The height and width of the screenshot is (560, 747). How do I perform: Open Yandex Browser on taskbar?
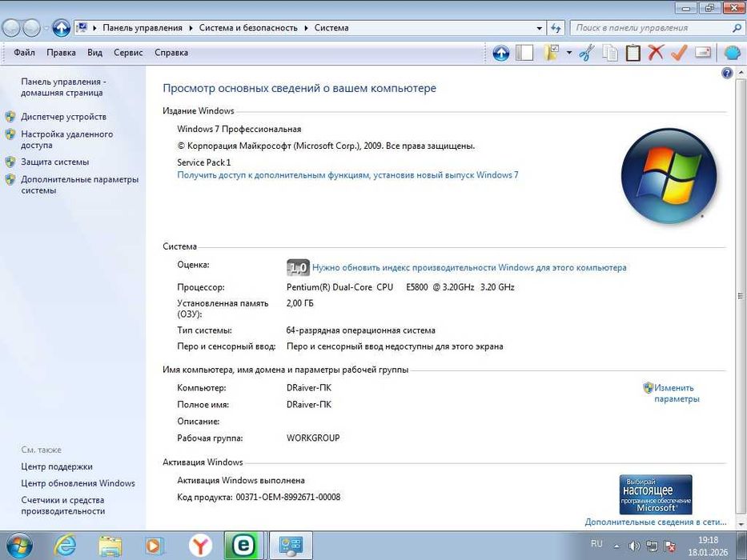201,546
